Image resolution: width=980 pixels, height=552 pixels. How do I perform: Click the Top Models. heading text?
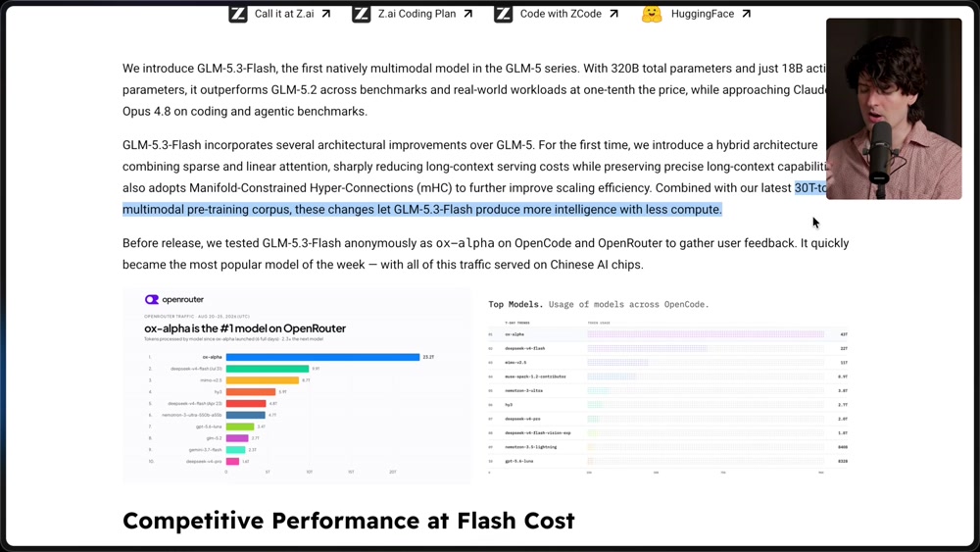515,305
